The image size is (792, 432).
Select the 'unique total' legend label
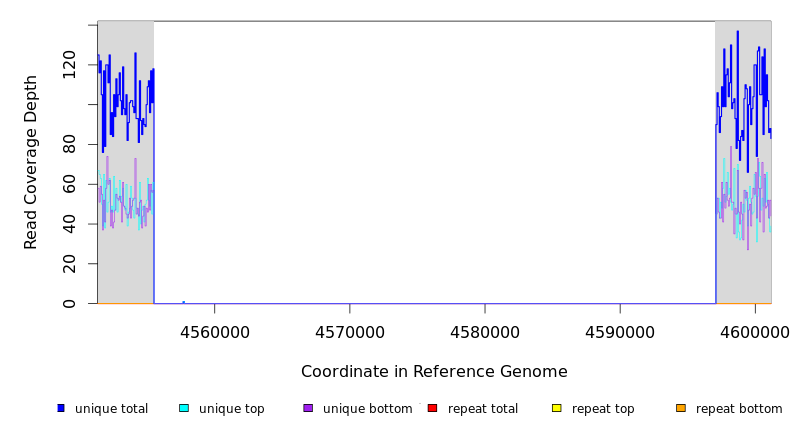(111, 409)
